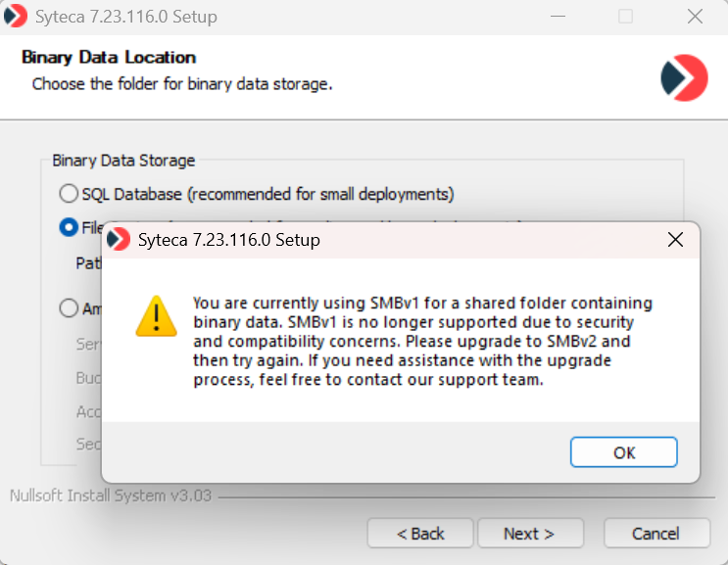
Task: Choose the third radio option starting with "Am"
Action: [69, 308]
